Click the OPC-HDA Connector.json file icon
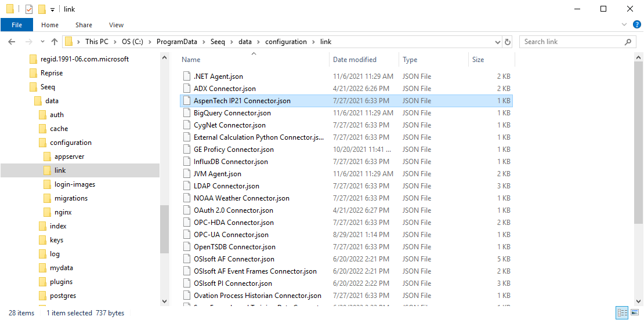Image resolution: width=644 pixels, height=320 pixels. (187, 223)
